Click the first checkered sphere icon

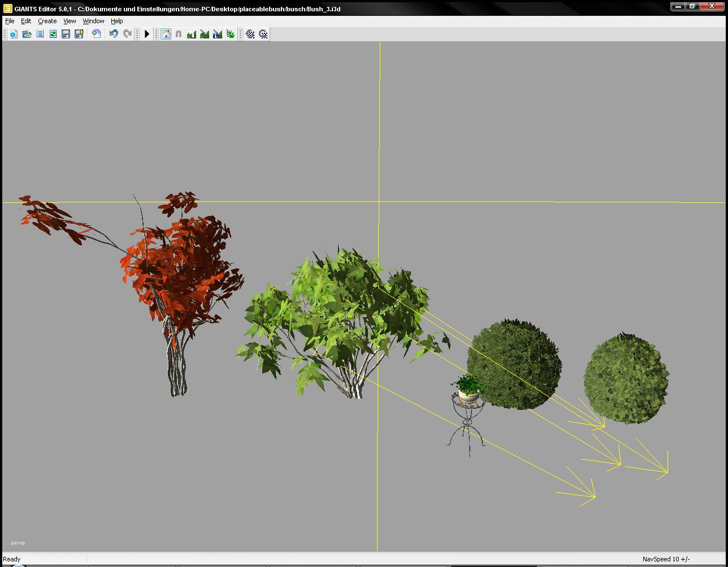pyautogui.click(x=250, y=34)
